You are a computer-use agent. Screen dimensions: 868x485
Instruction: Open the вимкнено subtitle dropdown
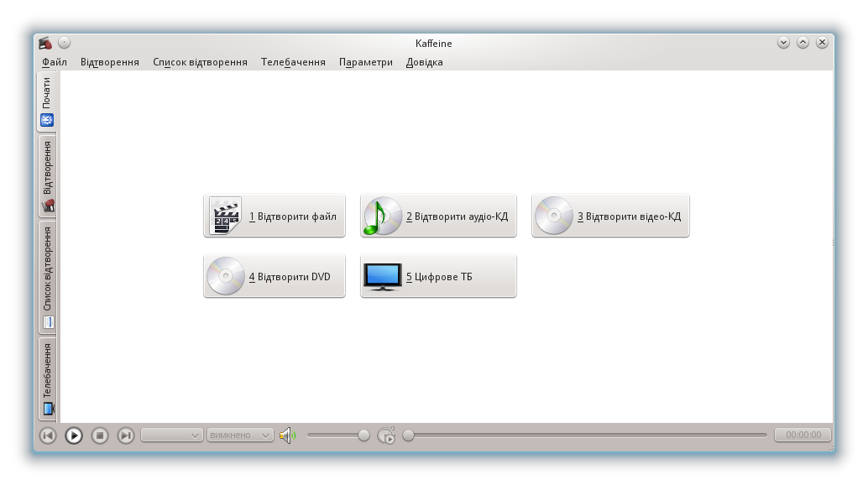click(240, 435)
